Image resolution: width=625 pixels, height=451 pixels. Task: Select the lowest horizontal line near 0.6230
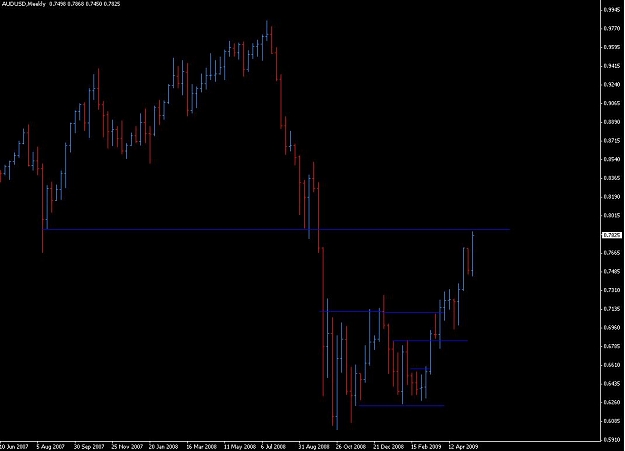(401, 406)
